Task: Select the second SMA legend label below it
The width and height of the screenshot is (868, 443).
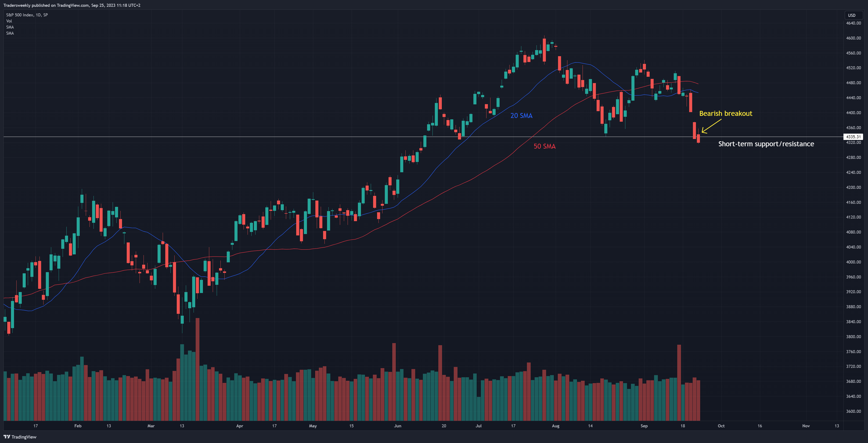Action: [10, 33]
